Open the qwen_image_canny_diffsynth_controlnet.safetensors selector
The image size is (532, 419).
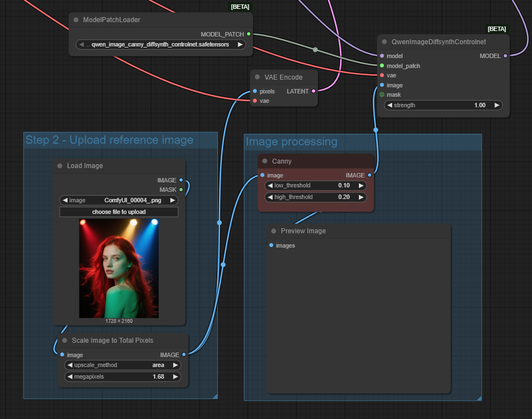pos(160,44)
